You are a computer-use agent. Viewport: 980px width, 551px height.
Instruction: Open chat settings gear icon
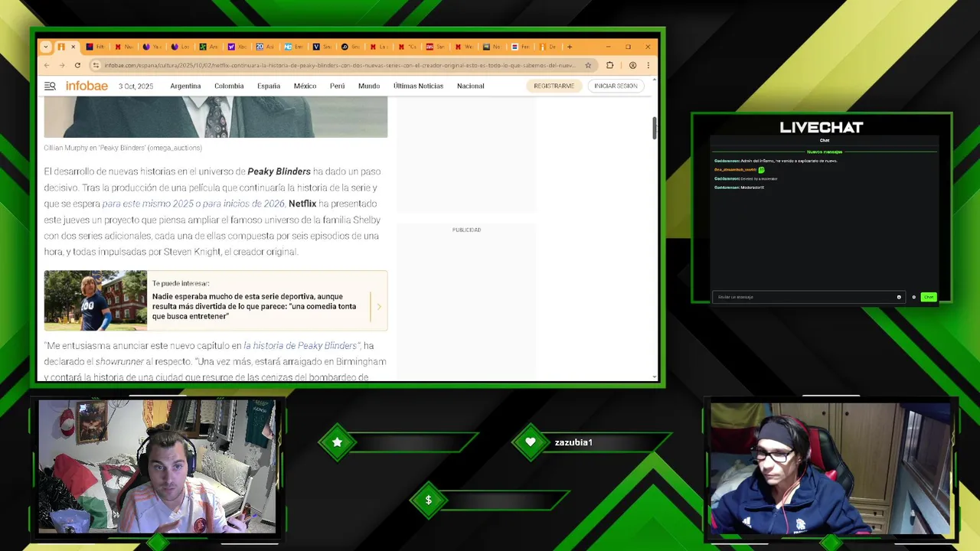[x=913, y=297]
